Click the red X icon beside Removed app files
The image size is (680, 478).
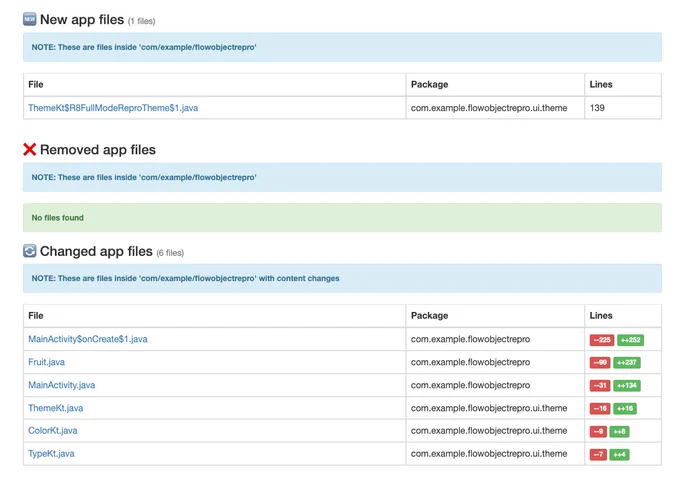click(x=29, y=149)
